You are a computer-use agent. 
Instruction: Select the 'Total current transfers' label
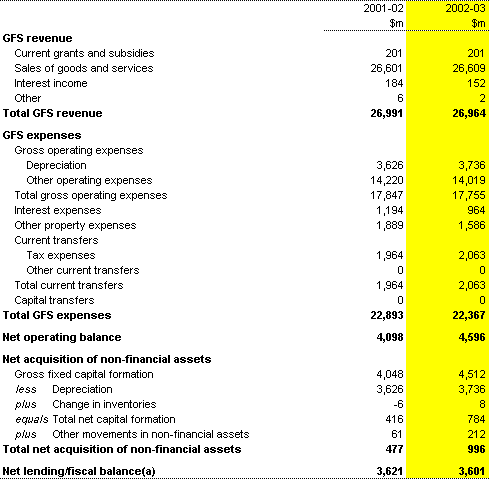tap(69, 285)
